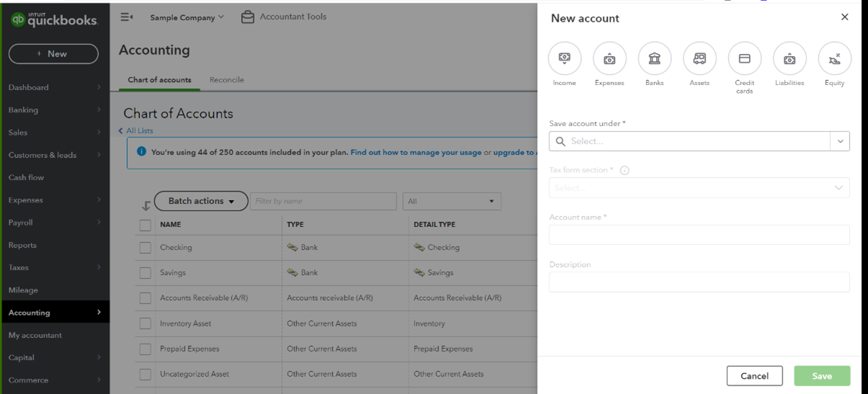Click into the Description field
Image resolution: width=868 pixels, height=394 pixels.
[699, 282]
